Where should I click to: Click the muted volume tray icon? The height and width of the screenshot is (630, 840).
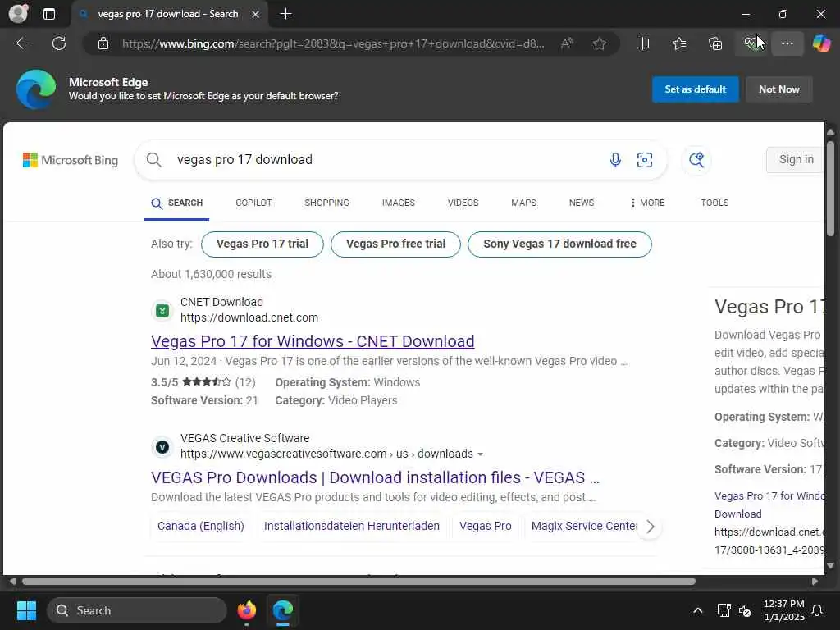coord(745,610)
